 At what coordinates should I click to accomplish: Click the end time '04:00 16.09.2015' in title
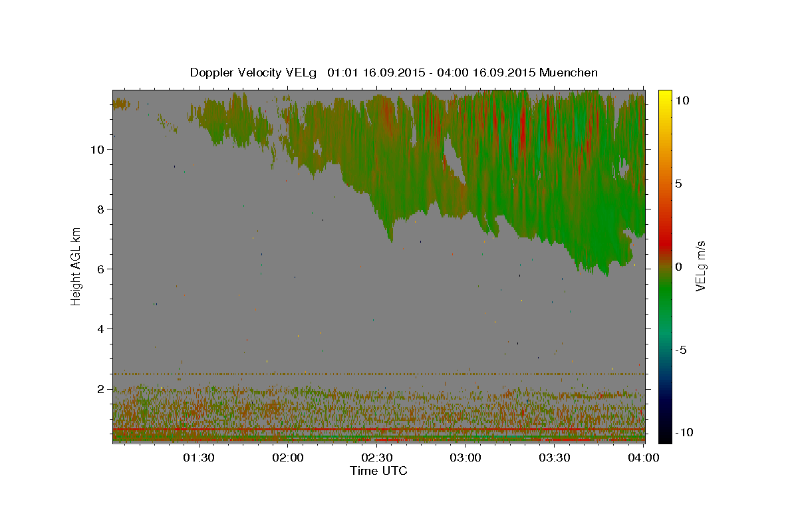[x=485, y=72]
